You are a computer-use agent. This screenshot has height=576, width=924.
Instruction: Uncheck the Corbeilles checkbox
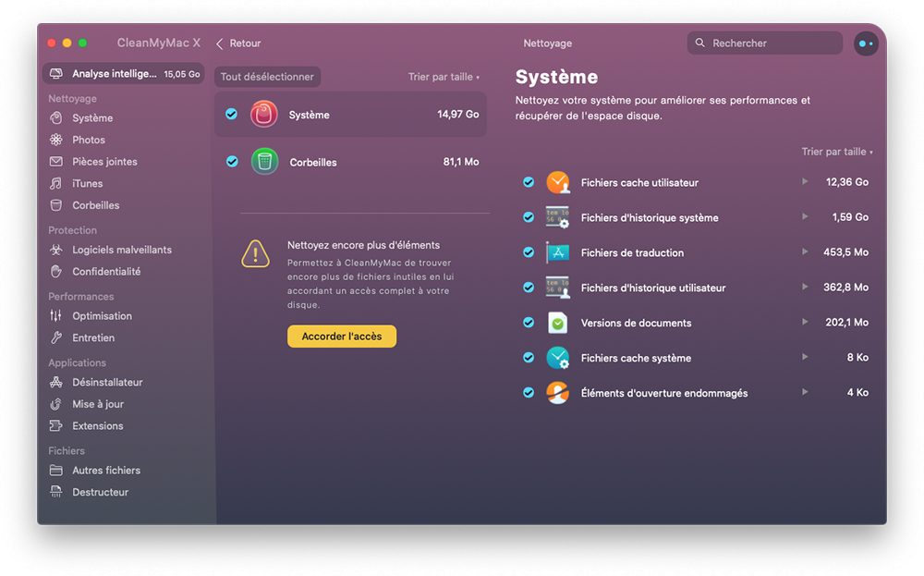[x=232, y=162]
